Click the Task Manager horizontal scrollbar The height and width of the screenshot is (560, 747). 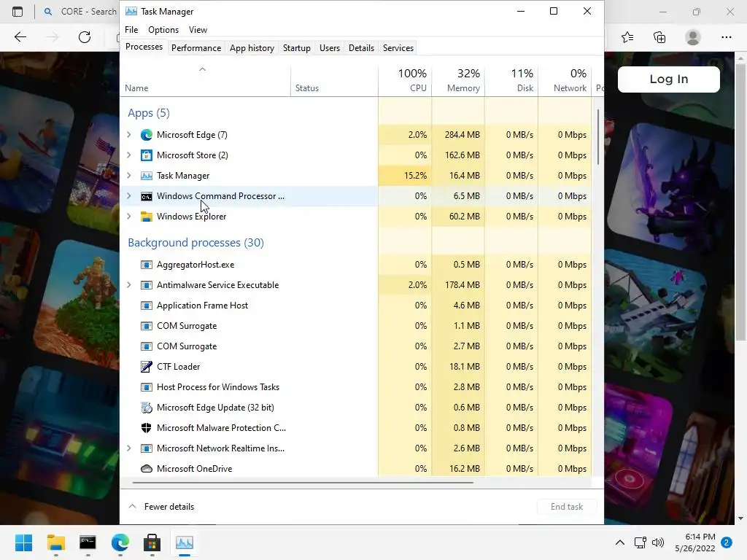(x=303, y=483)
